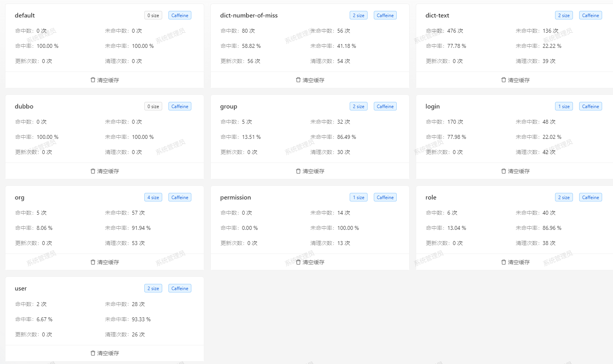Screen dimensions: 613x364
Task: Click trash icon in dict-number-of-miss card
Action: pyautogui.click(x=298, y=80)
